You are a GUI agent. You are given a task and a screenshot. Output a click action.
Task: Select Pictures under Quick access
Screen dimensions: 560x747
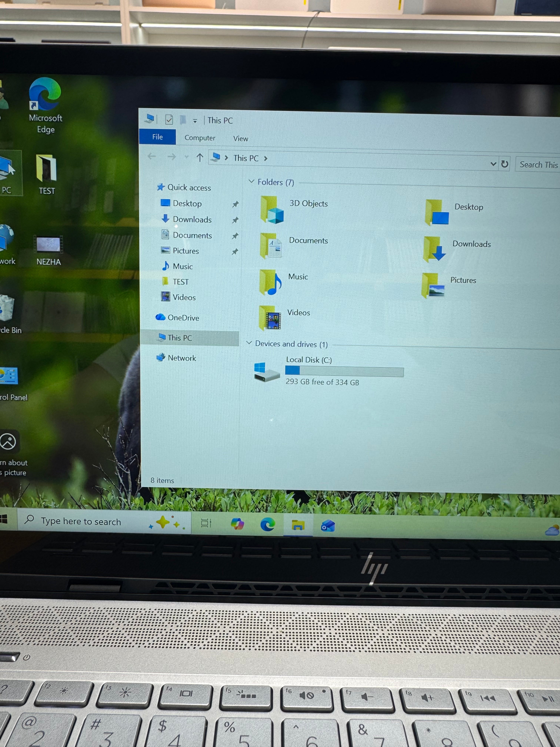[x=180, y=251]
